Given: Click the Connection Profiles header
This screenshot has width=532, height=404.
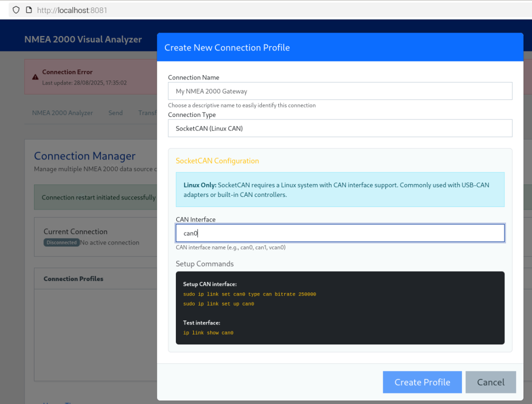Looking at the screenshot, I should [x=73, y=278].
